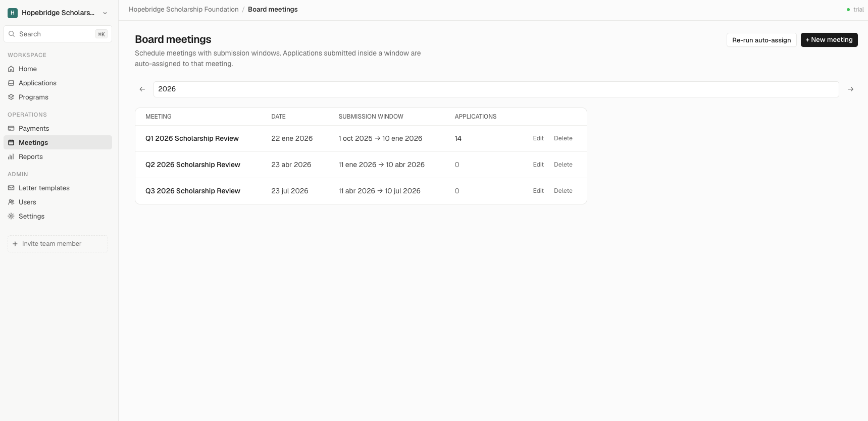Select the Q2 2026 Scholarship Review name

(x=193, y=165)
